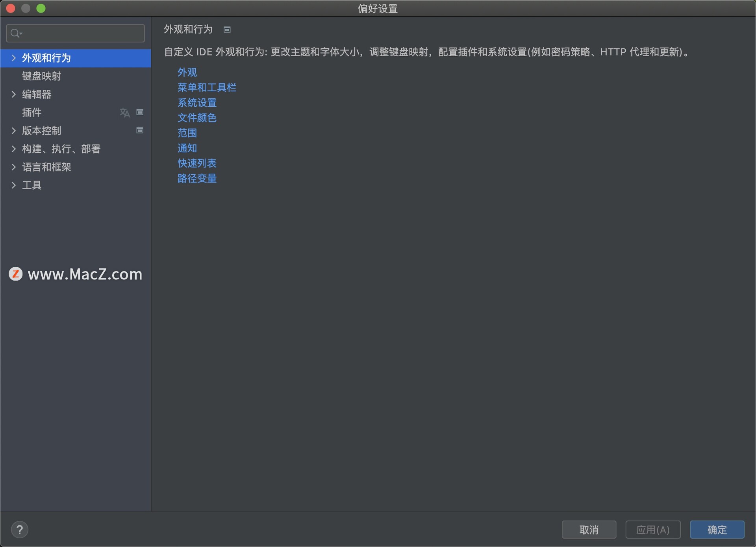Expand the 工具 tree node arrow
This screenshot has width=756, height=547.
(14, 185)
